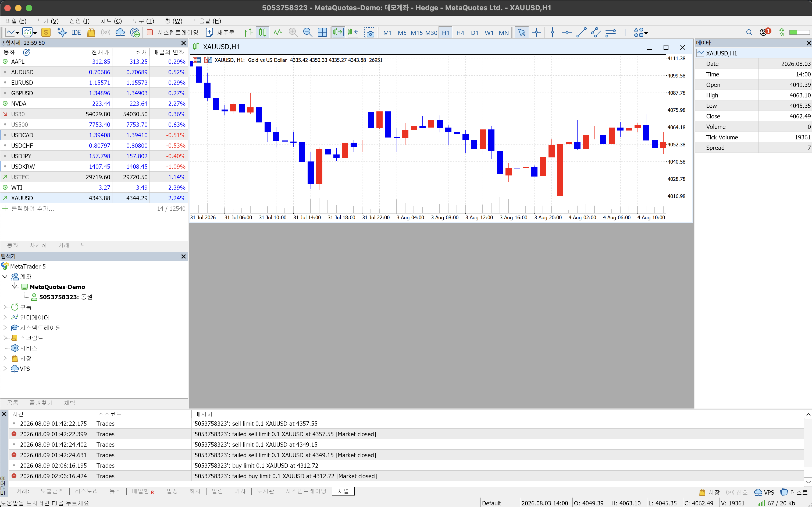Switch chart to candlestick mode

[263, 33]
